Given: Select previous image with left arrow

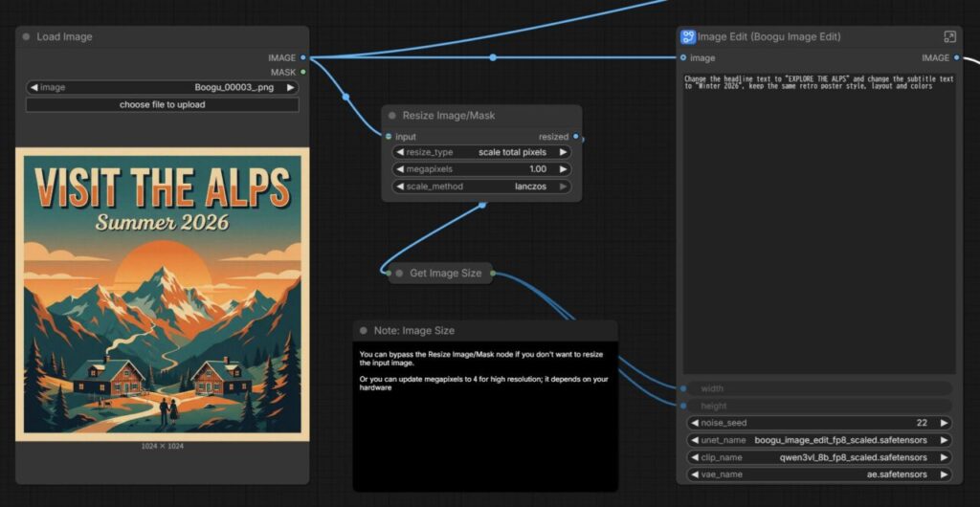Looking at the screenshot, I should (33, 88).
